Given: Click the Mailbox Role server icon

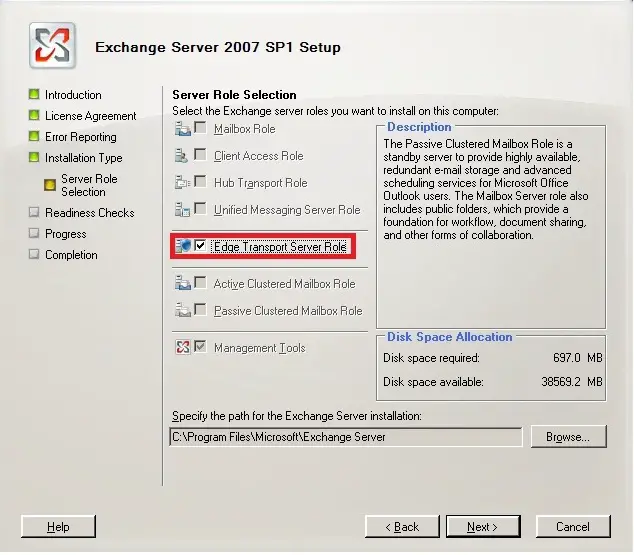Looking at the screenshot, I should pyautogui.click(x=183, y=129).
